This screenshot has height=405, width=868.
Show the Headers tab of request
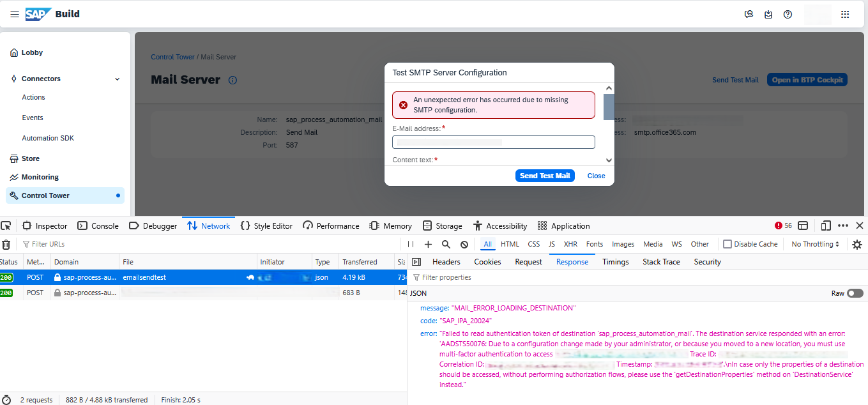click(x=446, y=262)
